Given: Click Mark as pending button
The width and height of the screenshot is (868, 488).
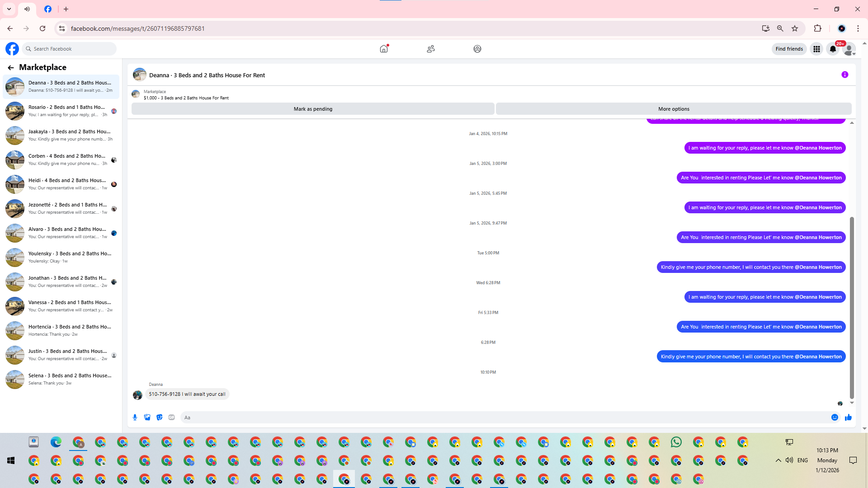Looking at the screenshot, I should point(313,109).
